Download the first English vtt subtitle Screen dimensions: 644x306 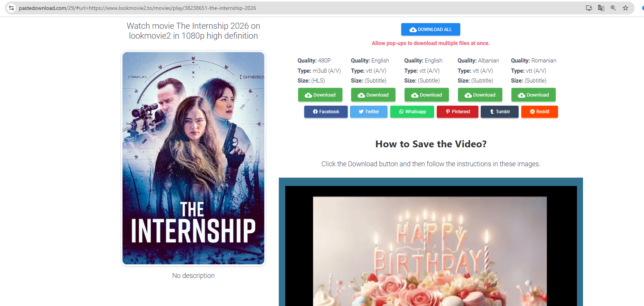click(x=373, y=95)
